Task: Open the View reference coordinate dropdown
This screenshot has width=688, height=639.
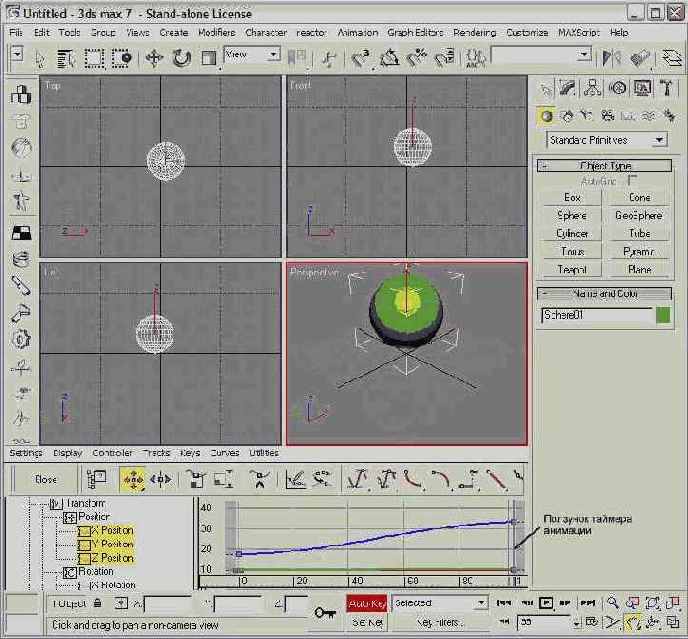Action: pyautogui.click(x=251, y=56)
